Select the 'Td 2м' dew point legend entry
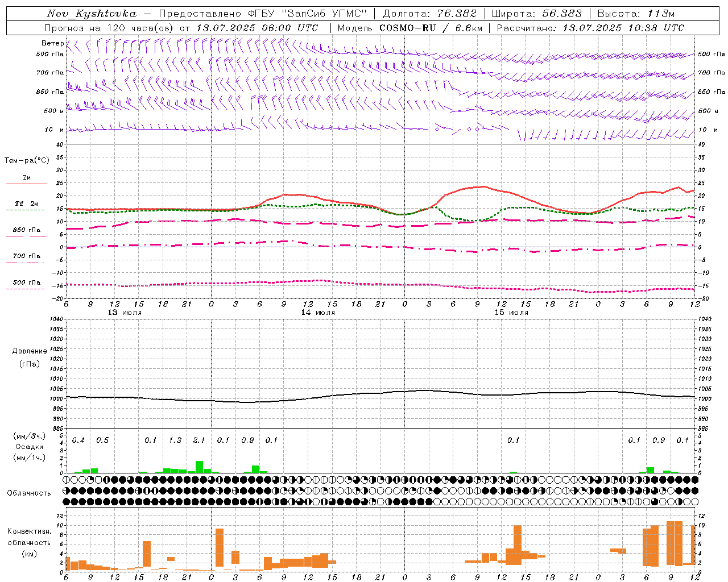This screenshot has width=728, height=582. (x=27, y=203)
